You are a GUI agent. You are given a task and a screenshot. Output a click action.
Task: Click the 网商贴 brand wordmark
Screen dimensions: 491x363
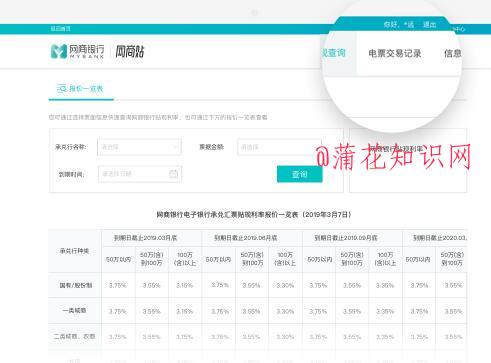[130, 52]
